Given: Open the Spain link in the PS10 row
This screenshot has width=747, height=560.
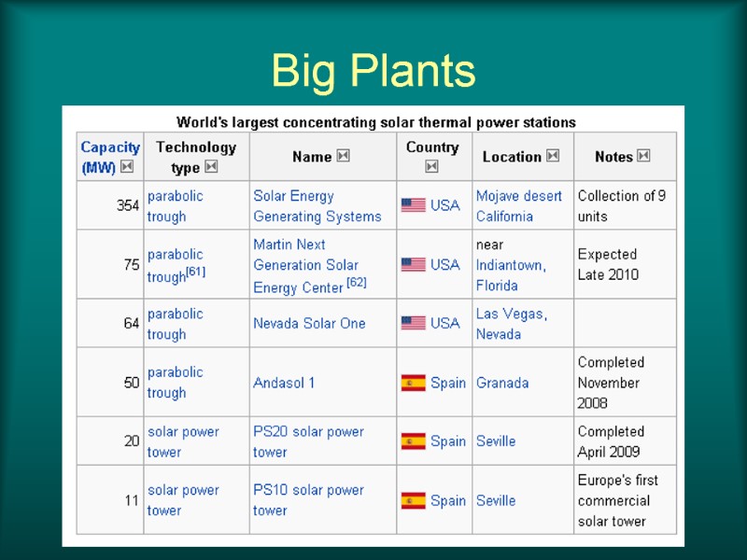Looking at the screenshot, I should pos(448,500).
